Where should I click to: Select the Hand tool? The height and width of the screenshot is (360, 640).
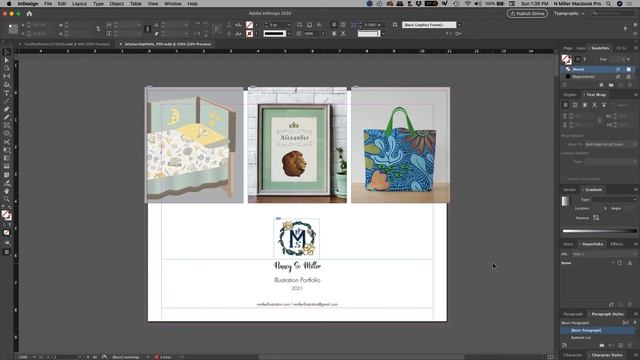pos(7,191)
